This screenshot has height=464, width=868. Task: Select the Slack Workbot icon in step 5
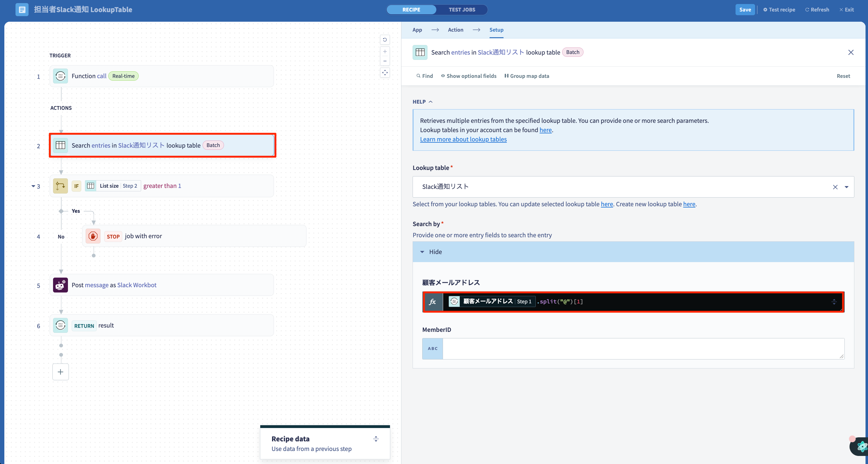tap(60, 285)
